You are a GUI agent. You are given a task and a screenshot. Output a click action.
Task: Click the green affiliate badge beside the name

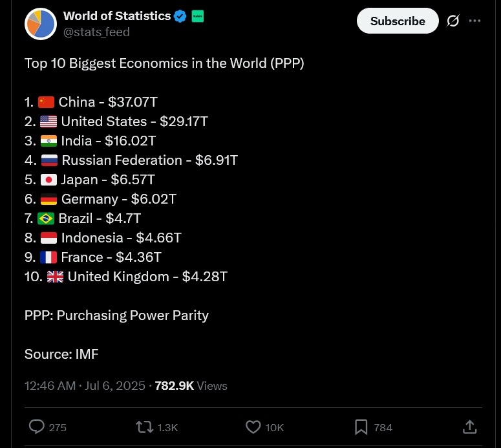[x=197, y=16]
